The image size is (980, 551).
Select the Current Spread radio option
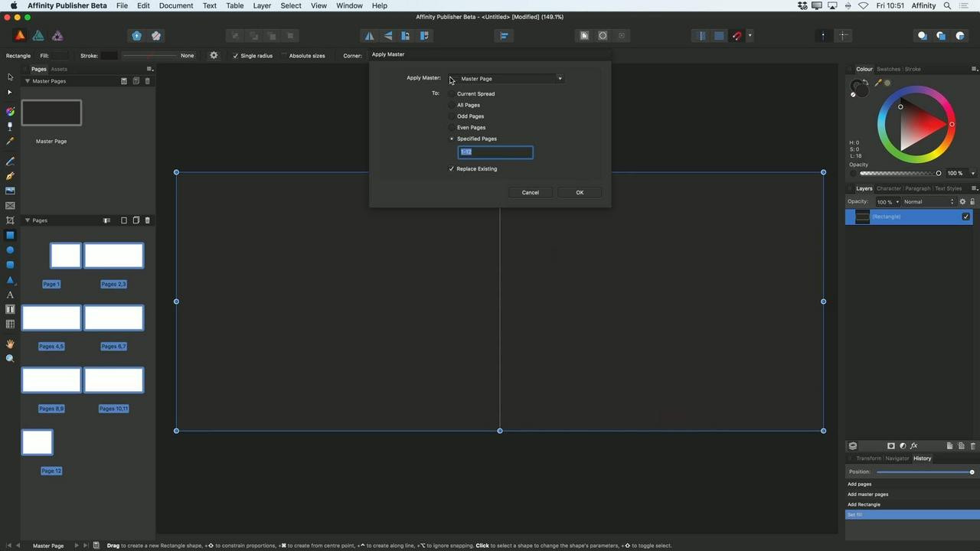click(x=452, y=94)
